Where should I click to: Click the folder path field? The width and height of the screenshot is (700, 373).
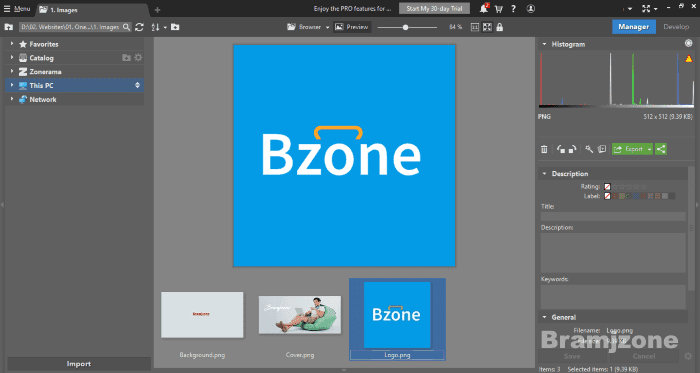click(70, 27)
